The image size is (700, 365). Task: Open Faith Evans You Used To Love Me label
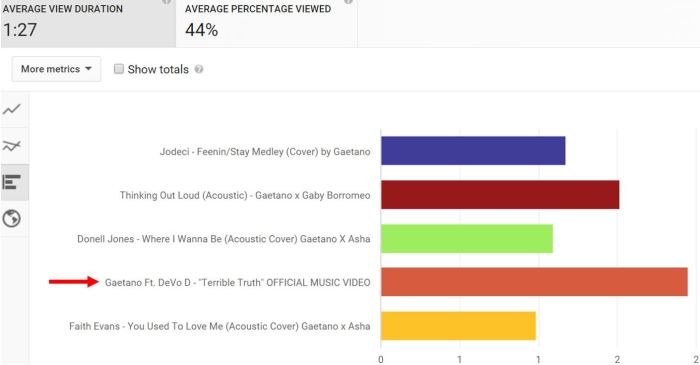click(220, 326)
